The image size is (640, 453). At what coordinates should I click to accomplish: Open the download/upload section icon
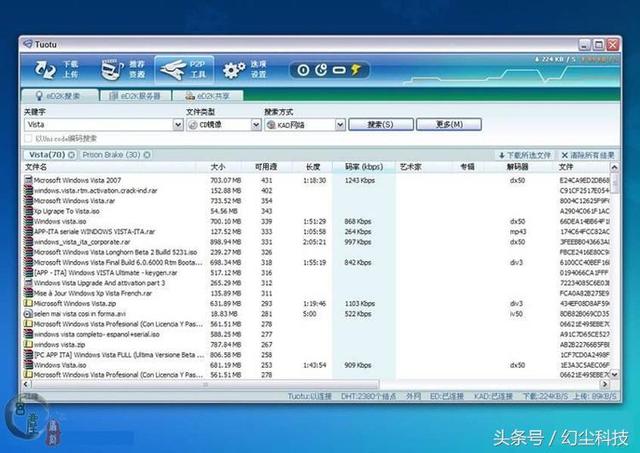point(45,70)
